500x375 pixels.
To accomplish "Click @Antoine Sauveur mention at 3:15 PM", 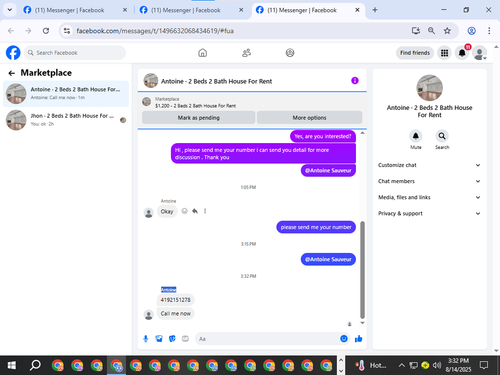I will [328, 259].
